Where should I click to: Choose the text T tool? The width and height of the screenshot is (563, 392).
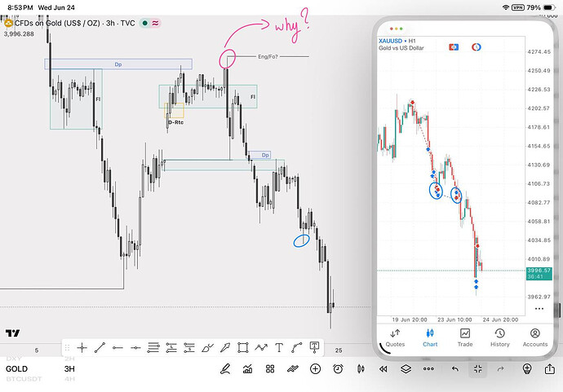279,347
